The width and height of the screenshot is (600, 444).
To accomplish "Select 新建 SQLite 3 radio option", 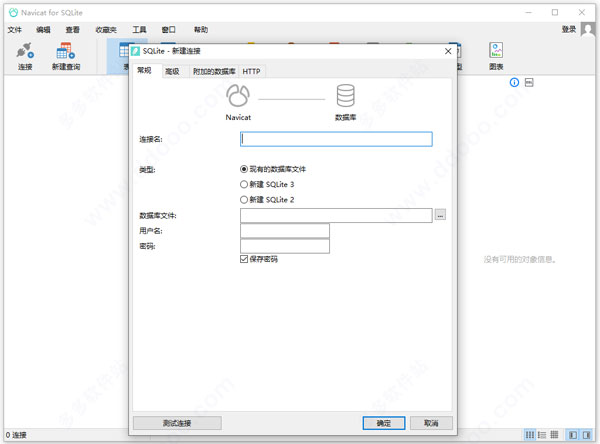I will [x=267, y=184].
